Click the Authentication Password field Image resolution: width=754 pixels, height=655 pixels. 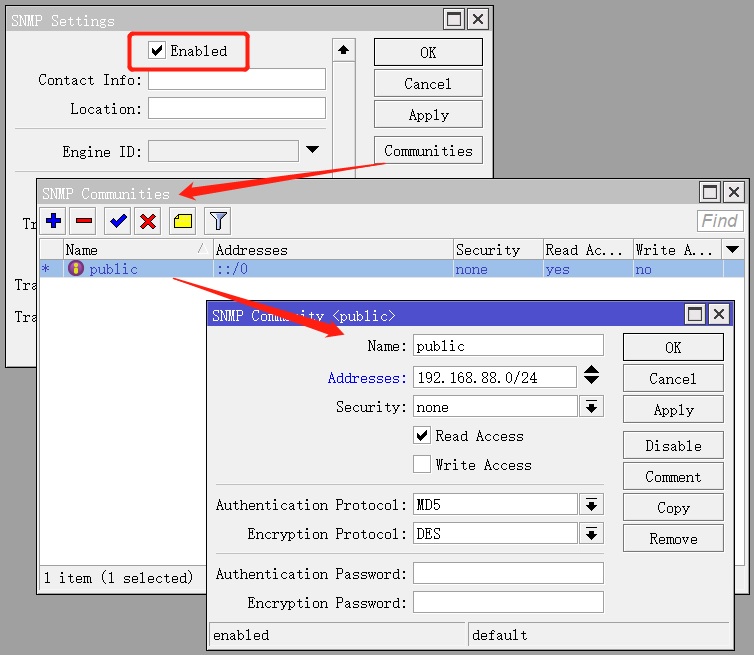[x=508, y=574]
